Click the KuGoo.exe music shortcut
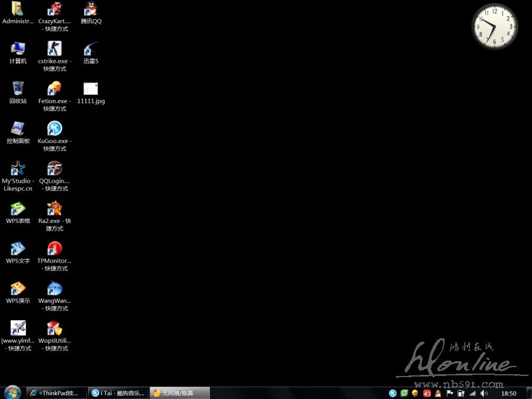532x399 pixels. pyautogui.click(x=54, y=129)
